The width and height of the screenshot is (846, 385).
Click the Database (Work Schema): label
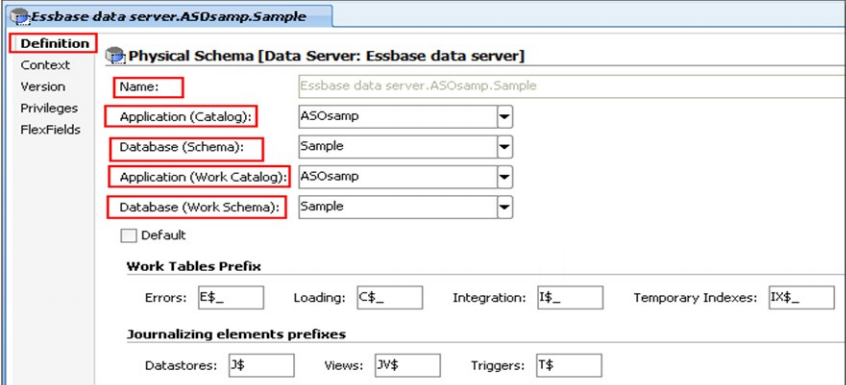199,207
